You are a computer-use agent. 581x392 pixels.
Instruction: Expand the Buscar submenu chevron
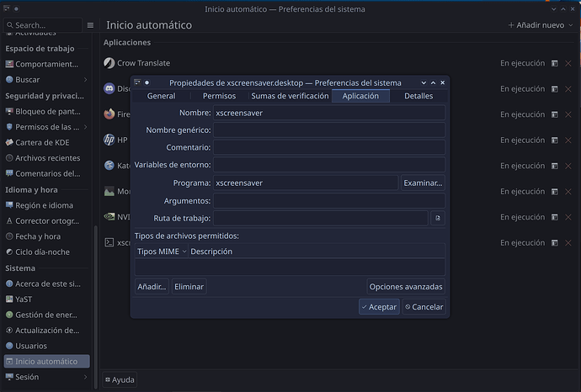[86, 80]
